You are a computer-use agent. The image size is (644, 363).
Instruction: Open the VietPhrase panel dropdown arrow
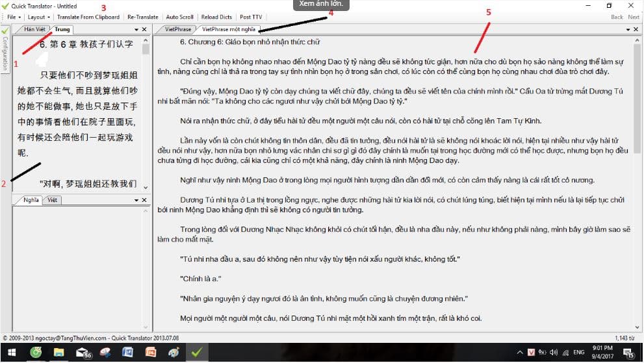pos(628,30)
